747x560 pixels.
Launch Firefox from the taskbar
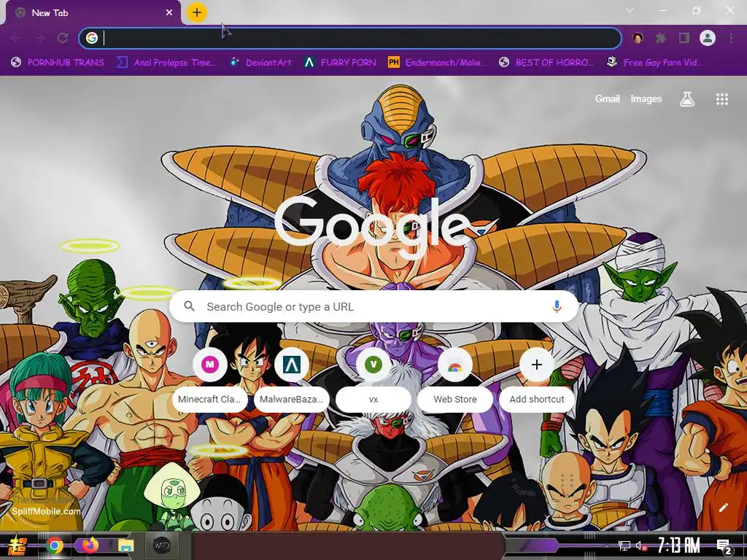[x=90, y=545]
